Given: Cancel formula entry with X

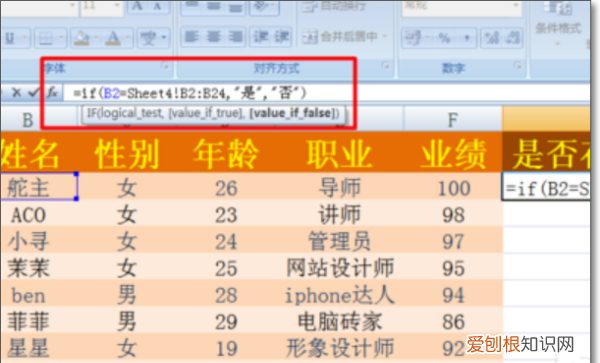Looking at the screenshot, I should pyautogui.click(x=16, y=93).
